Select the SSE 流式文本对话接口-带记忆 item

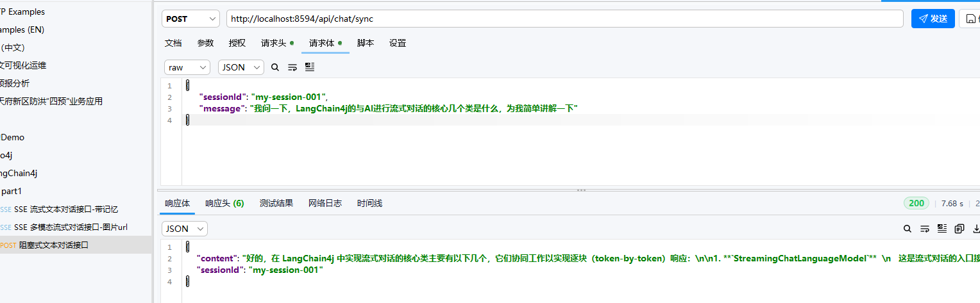[76, 209]
